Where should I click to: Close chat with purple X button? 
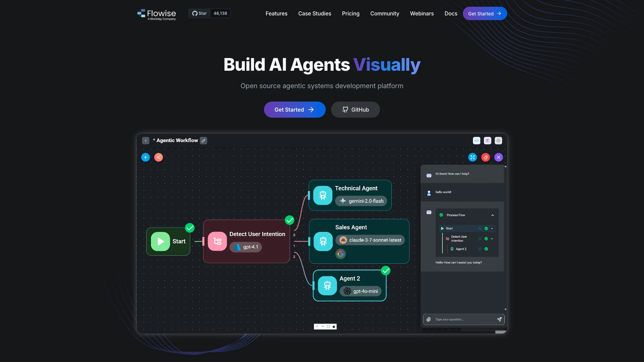click(498, 157)
